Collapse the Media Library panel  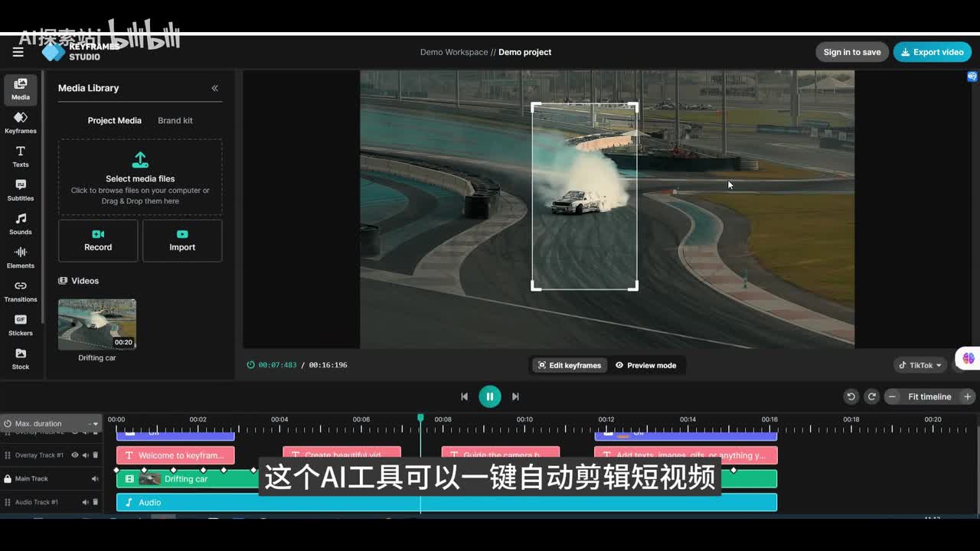[214, 88]
